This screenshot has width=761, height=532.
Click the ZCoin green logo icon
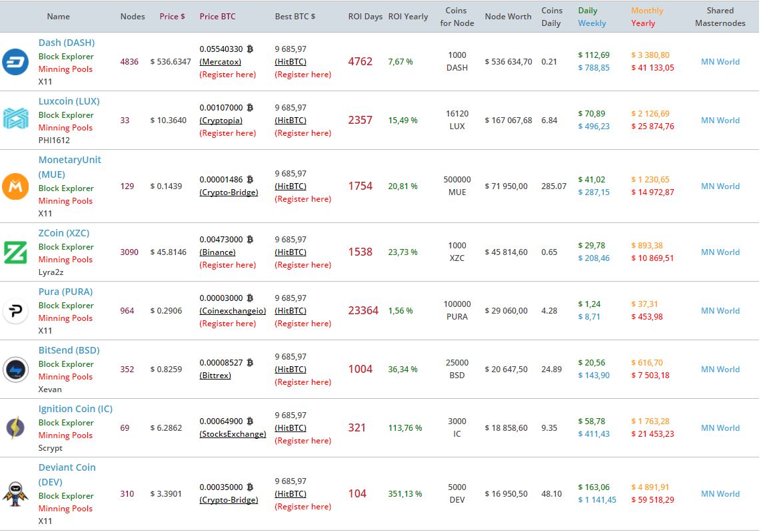(x=15, y=252)
